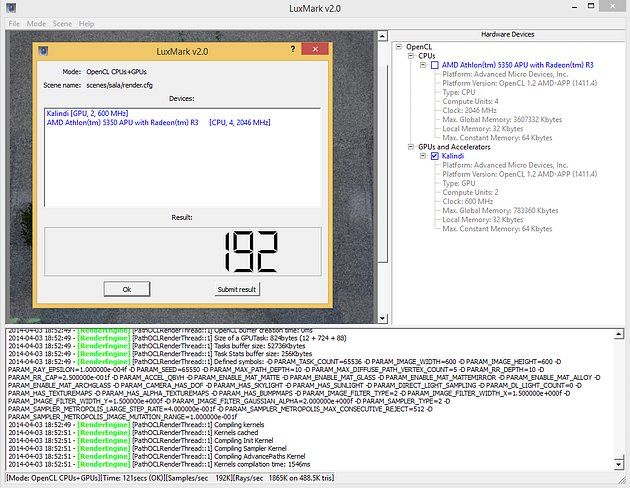Click GPU 'Compute Units: 2' entry
630x488 pixels.
click(470, 192)
